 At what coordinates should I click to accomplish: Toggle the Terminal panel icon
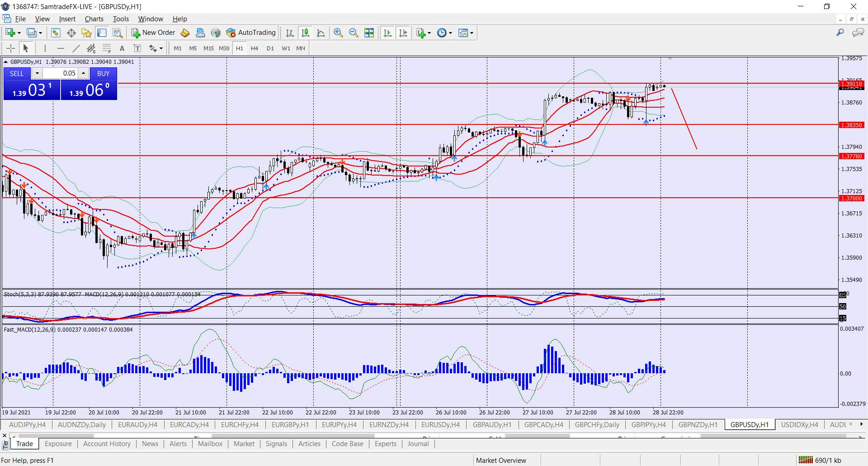pos(102,33)
